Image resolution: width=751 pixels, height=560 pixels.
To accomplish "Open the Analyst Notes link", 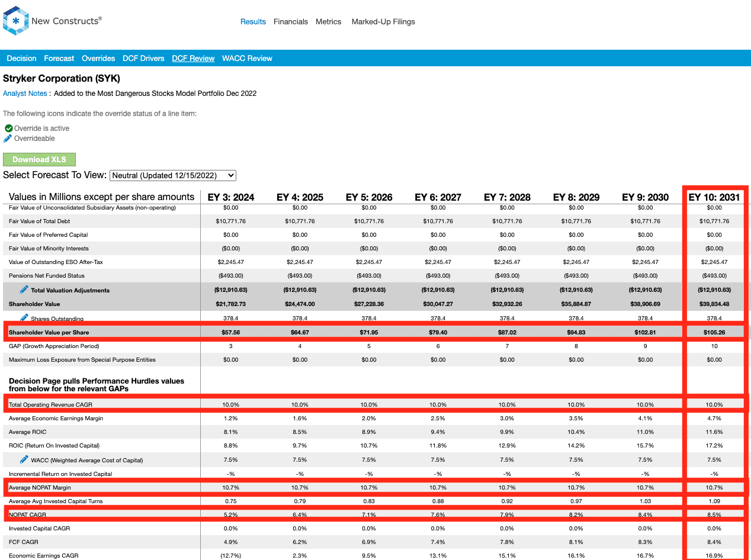I will [25, 94].
